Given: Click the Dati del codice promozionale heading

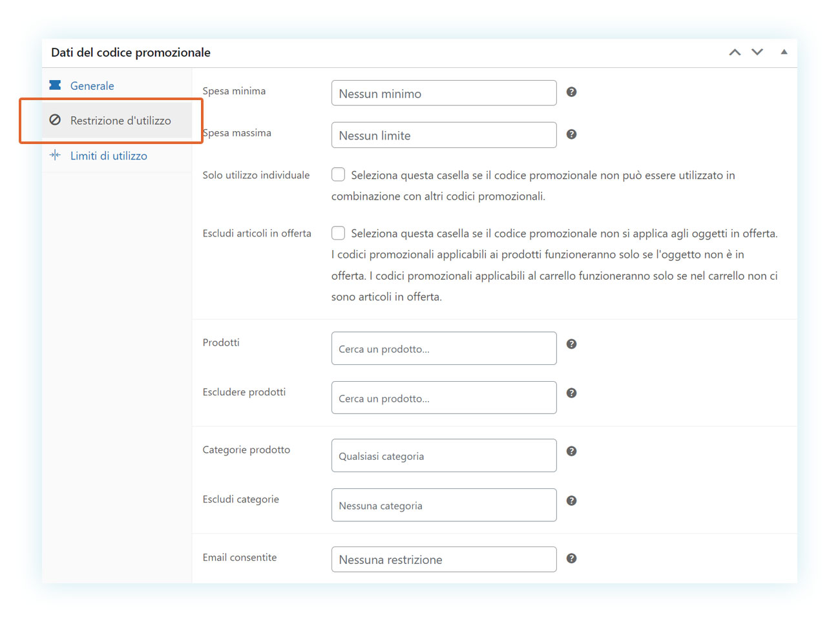Looking at the screenshot, I should pyautogui.click(x=131, y=52).
